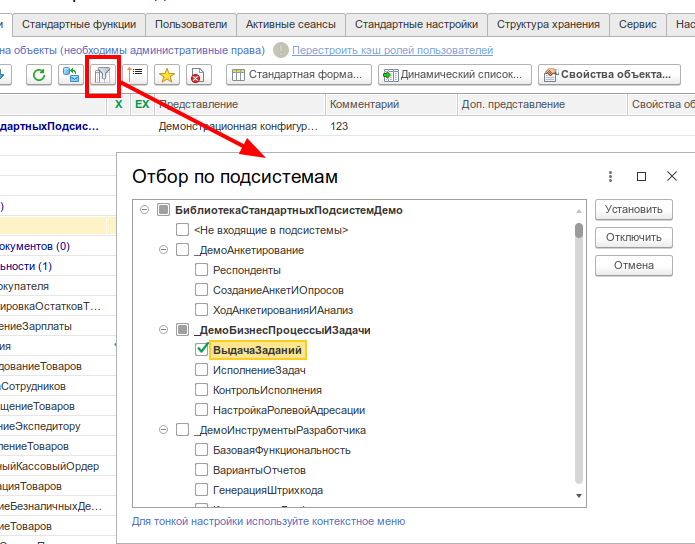The image size is (695, 544).
Task: Click context menu hint text in dialog
Action: (269, 521)
